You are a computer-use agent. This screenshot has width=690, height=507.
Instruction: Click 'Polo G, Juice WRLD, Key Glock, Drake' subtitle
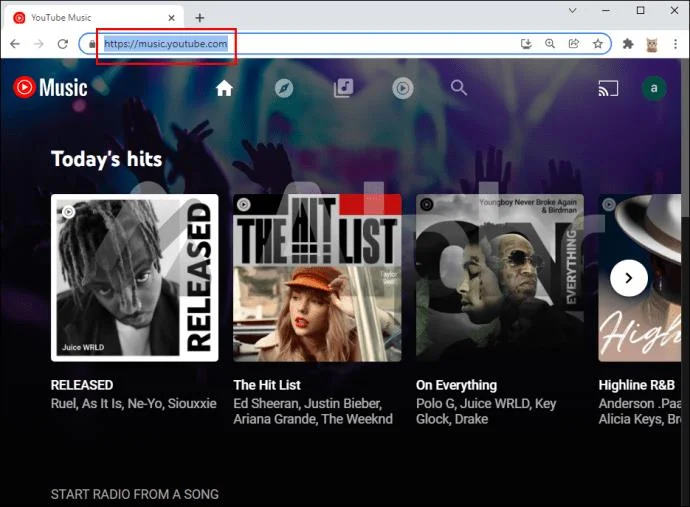coord(486,411)
